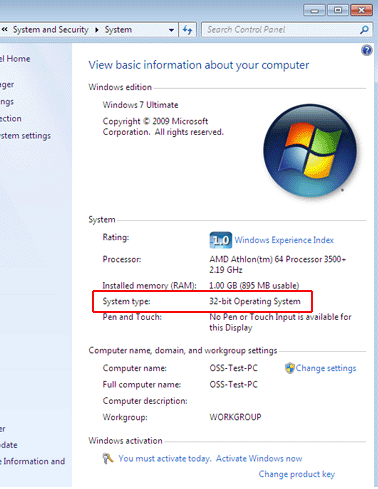Click the keys icon beside activation message
378x489 pixels.
coord(108,458)
